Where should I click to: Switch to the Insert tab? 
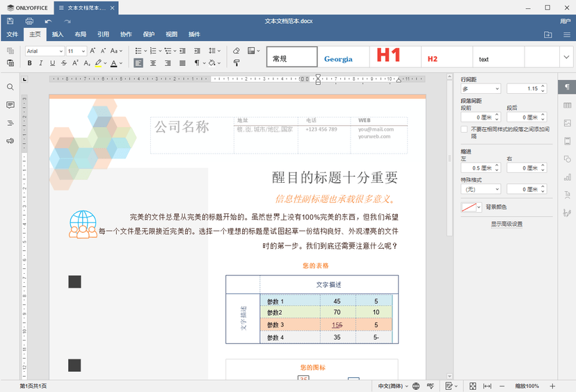[58, 35]
